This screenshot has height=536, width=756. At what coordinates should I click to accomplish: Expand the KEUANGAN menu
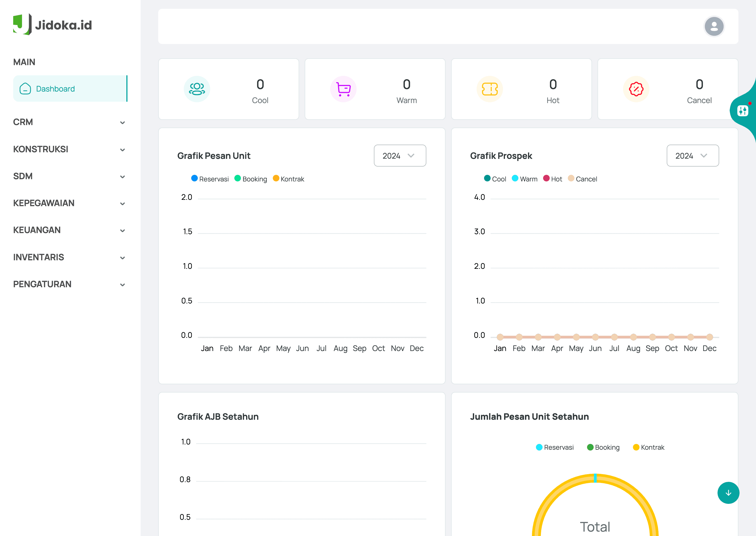coord(70,230)
